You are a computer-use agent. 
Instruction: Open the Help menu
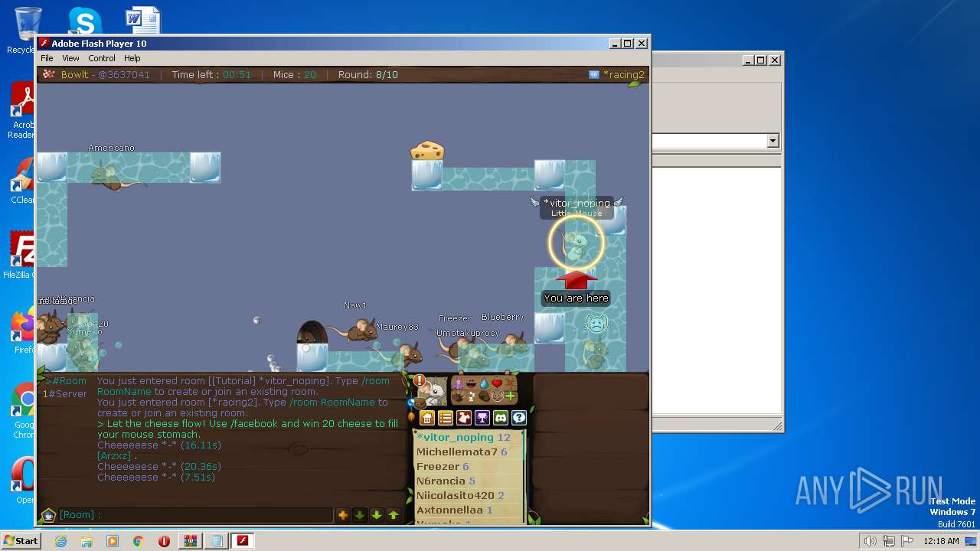coord(132,58)
